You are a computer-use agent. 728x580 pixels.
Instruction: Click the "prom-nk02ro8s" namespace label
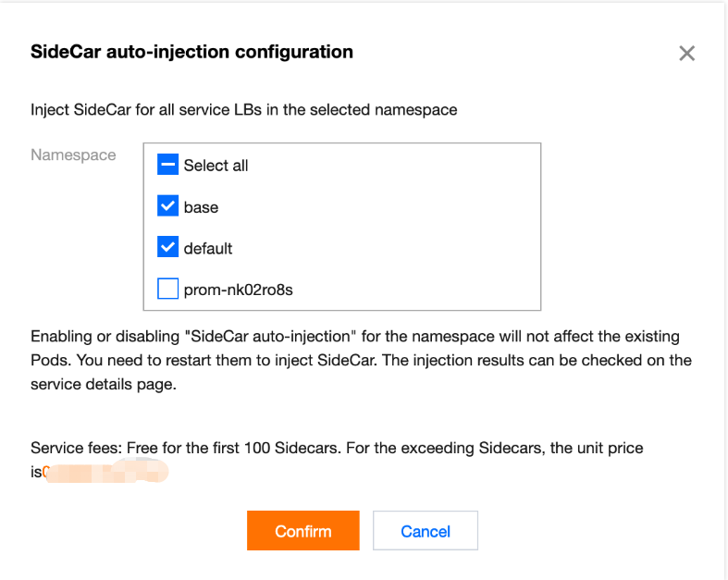click(238, 290)
